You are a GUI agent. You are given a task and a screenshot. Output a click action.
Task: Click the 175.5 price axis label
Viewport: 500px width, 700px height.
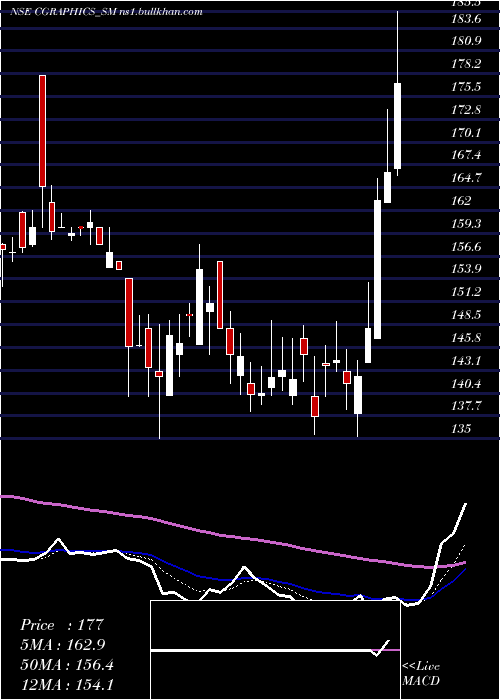pos(466,87)
